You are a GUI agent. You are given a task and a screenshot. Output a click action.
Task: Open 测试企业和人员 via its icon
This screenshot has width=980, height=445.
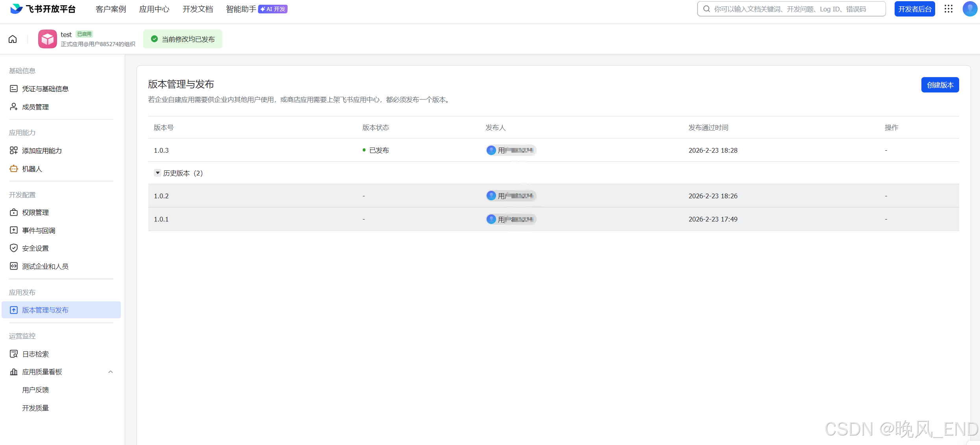tap(13, 266)
